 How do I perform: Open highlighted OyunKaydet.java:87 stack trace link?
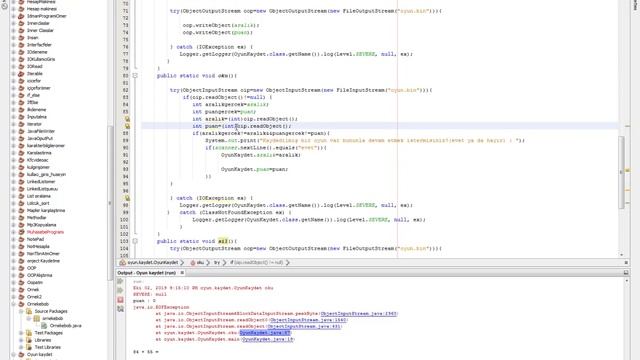265,333
